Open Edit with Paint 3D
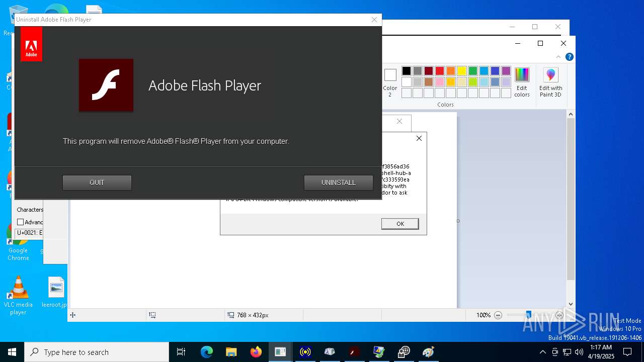Image resolution: width=644 pixels, height=362 pixels. (x=550, y=82)
